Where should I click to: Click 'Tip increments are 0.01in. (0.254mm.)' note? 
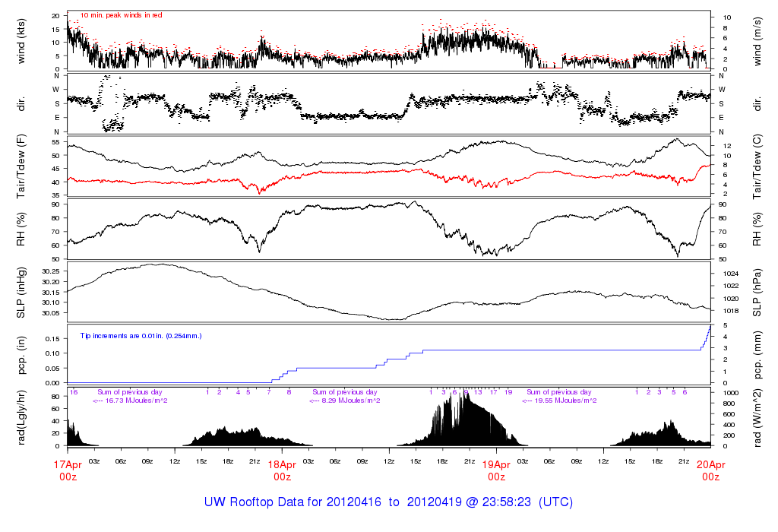click(141, 336)
